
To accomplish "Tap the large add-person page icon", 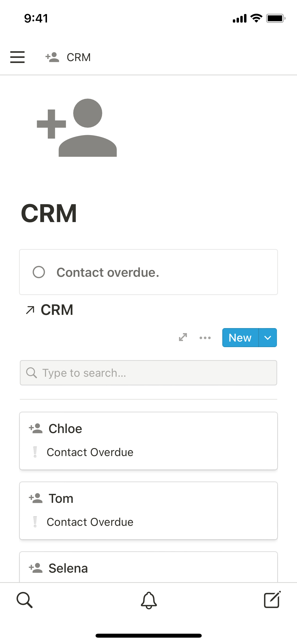I will [x=77, y=128].
